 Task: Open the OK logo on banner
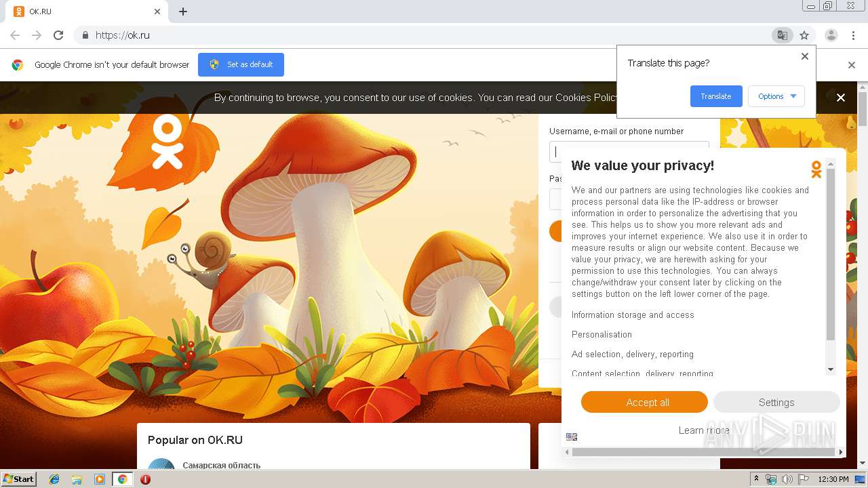167,142
